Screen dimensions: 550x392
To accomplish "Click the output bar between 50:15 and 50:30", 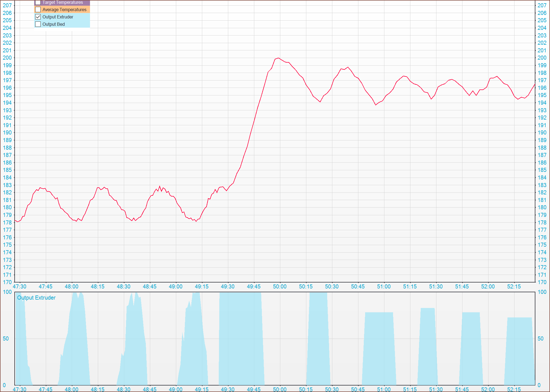I will 318,339.
